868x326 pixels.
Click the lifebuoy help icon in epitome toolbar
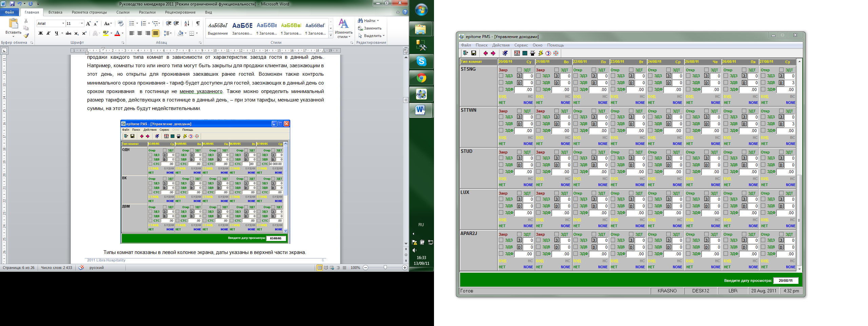pyautogui.click(x=556, y=53)
